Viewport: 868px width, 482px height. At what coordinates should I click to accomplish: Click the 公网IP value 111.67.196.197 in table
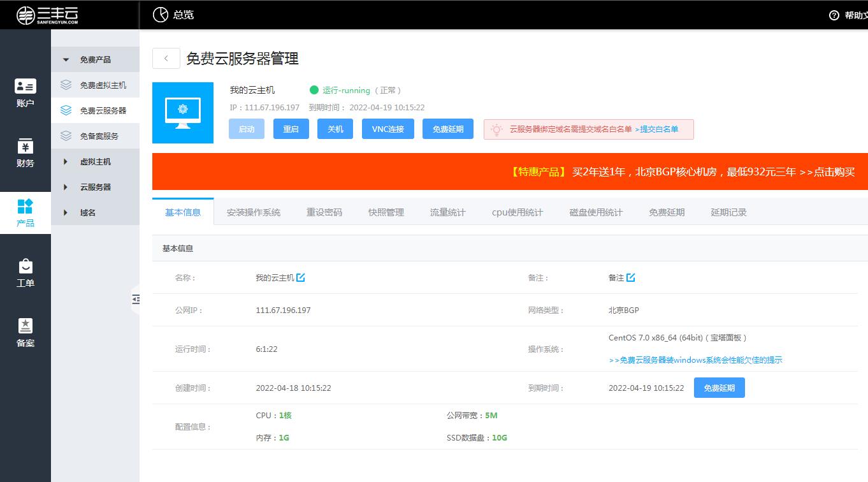point(283,310)
